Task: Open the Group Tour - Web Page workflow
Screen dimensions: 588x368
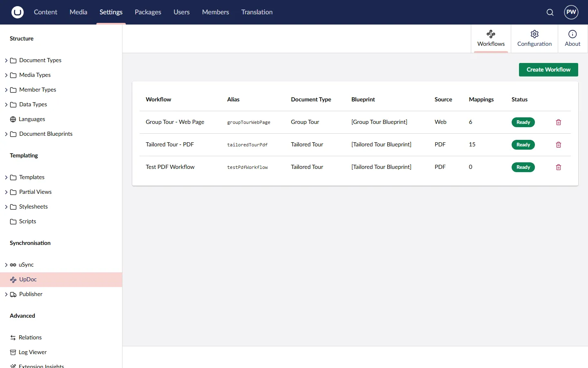Action: pos(175,122)
